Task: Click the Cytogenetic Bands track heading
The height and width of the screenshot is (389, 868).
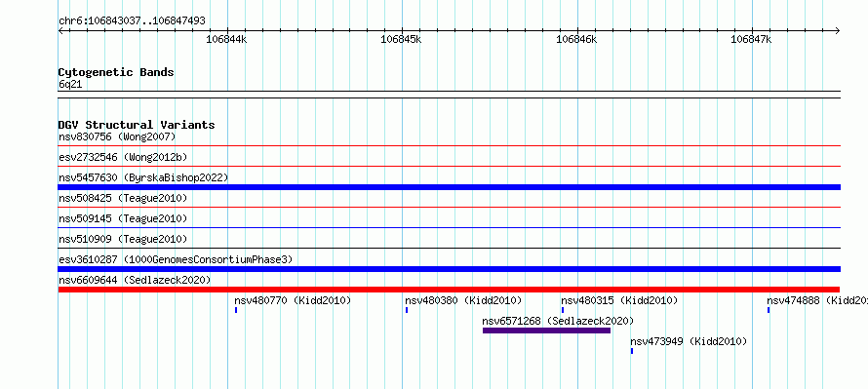Action: (x=116, y=72)
